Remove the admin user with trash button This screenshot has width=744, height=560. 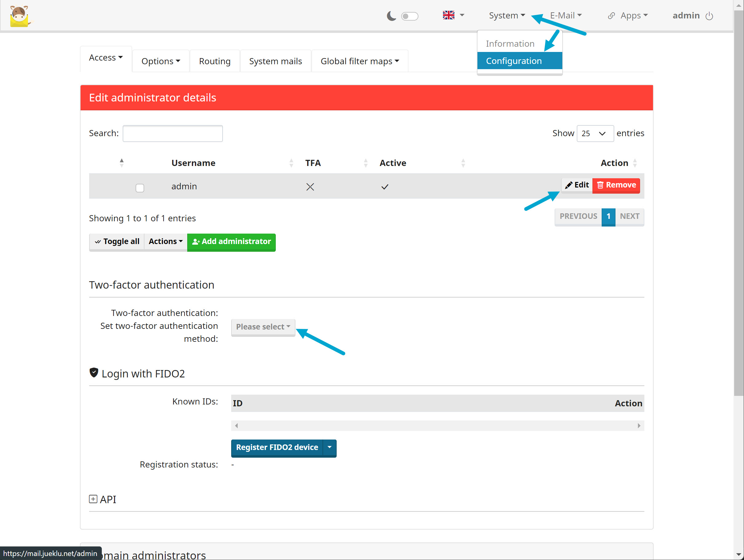[616, 185]
